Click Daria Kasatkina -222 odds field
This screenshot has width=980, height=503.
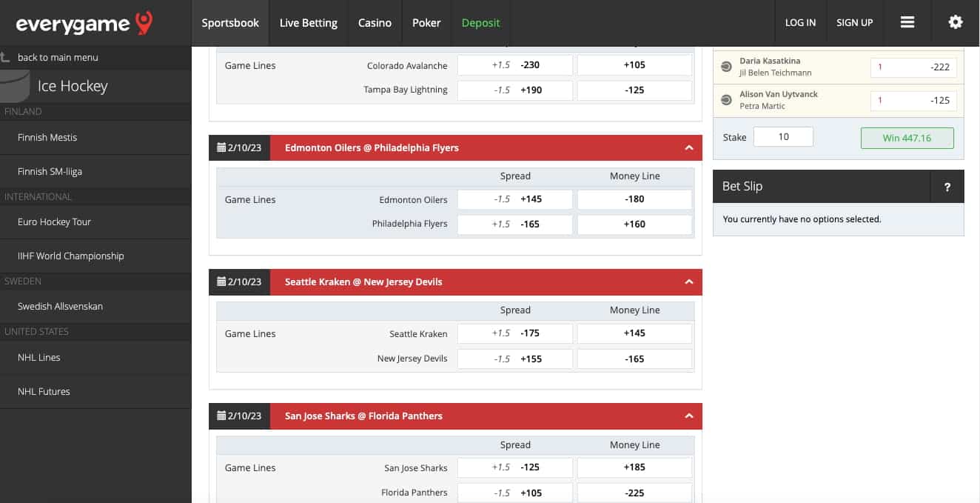tap(913, 67)
